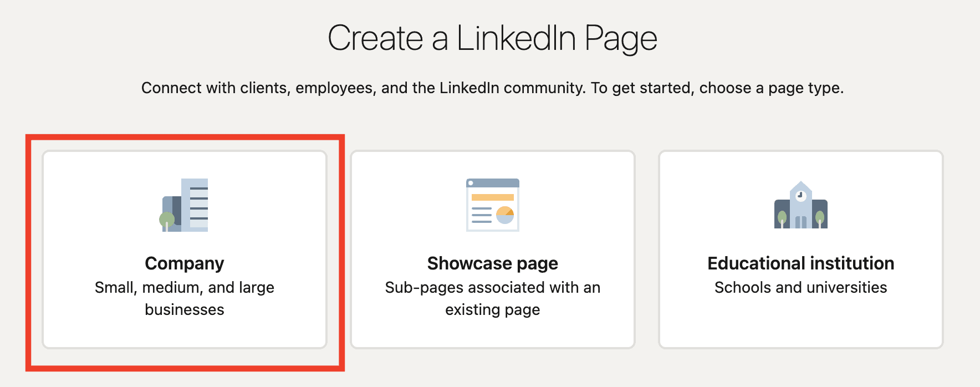
Task: Choose the Showcase page card
Action: pyautogui.click(x=493, y=249)
